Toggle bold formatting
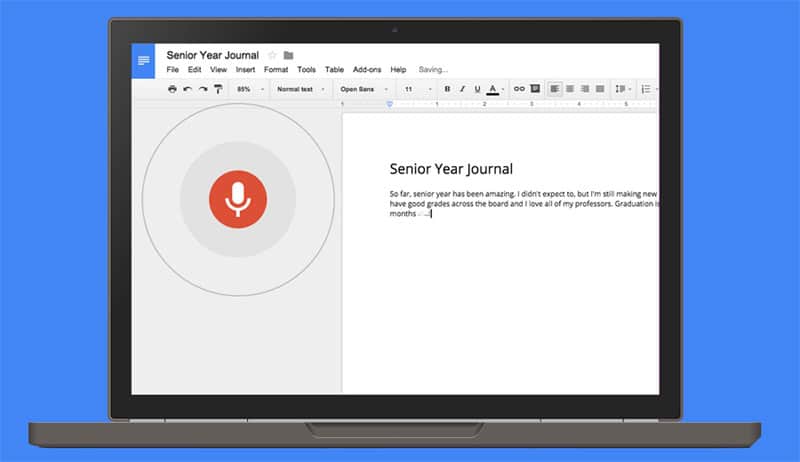Image resolution: width=800 pixels, height=462 pixels. pyautogui.click(x=447, y=89)
